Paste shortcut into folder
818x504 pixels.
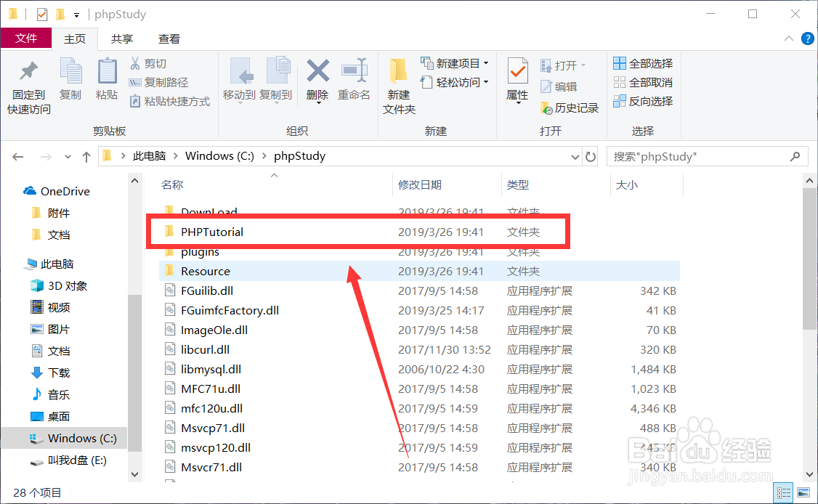click(170, 101)
